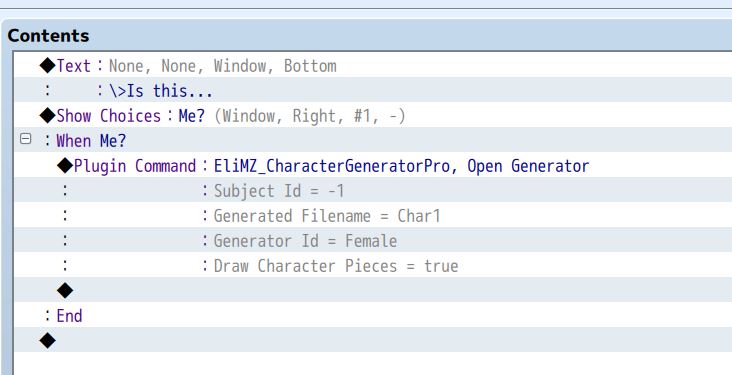This screenshot has height=375, width=732.
Task: Click the Show Choices label text
Action: (109, 116)
